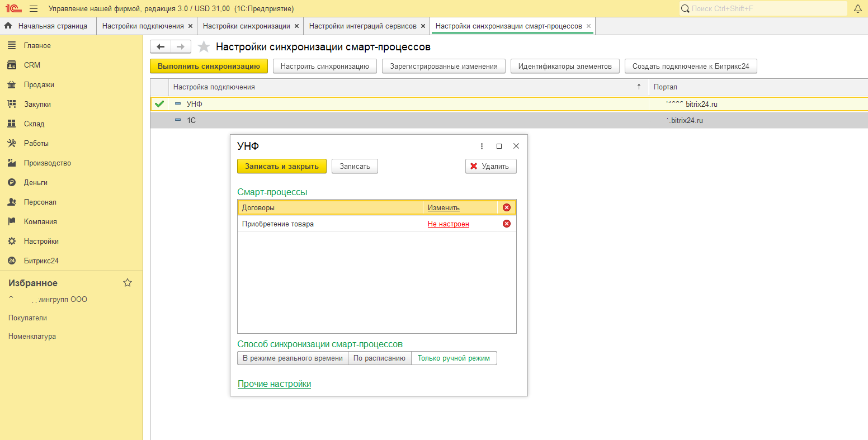The width and height of the screenshot is (868, 440).
Task: Click the Не настроен link
Action: tap(448, 224)
